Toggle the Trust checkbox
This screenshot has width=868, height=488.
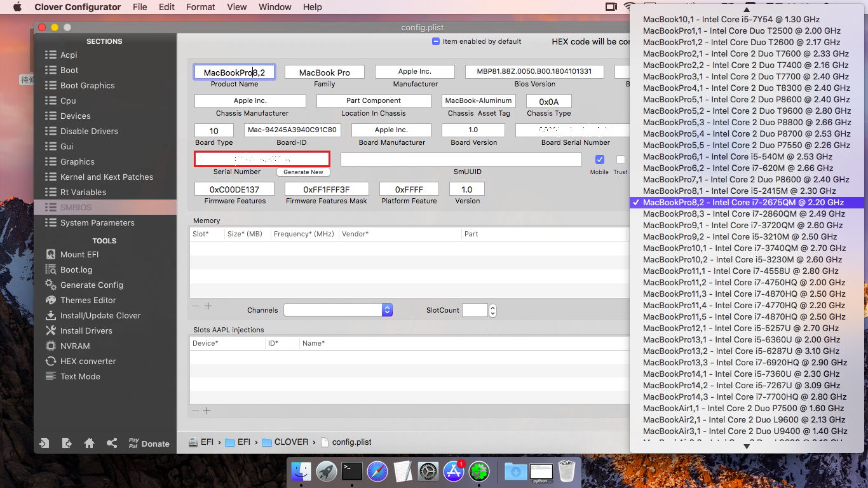621,159
